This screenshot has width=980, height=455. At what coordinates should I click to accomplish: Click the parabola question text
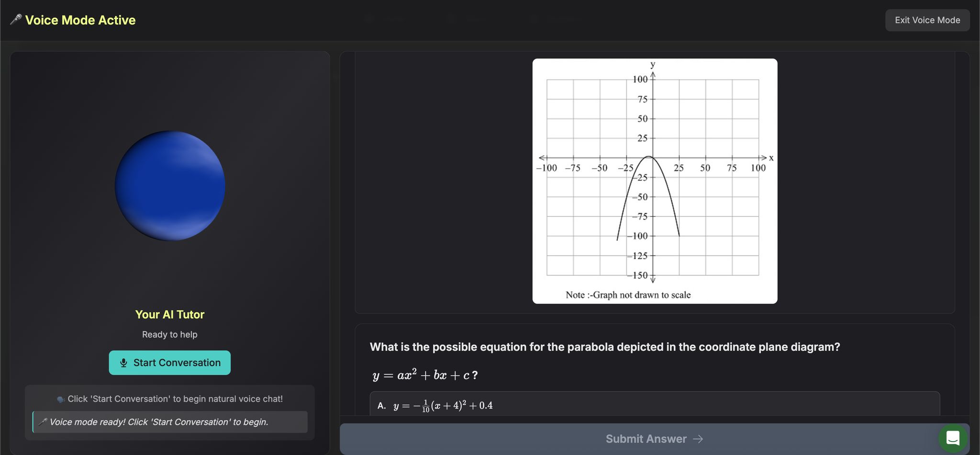(x=604, y=347)
